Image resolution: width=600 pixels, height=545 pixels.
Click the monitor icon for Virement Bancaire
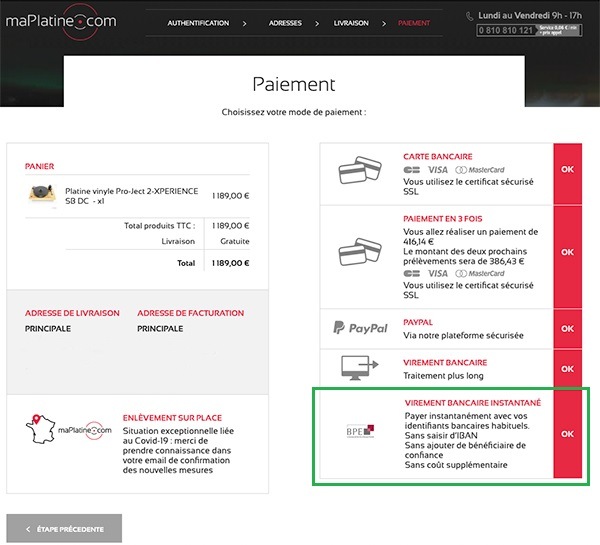pyautogui.click(x=358, y=367)
